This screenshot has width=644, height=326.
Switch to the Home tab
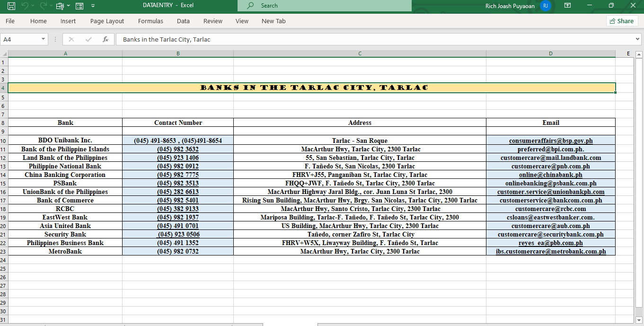click(x=38, y=21)
